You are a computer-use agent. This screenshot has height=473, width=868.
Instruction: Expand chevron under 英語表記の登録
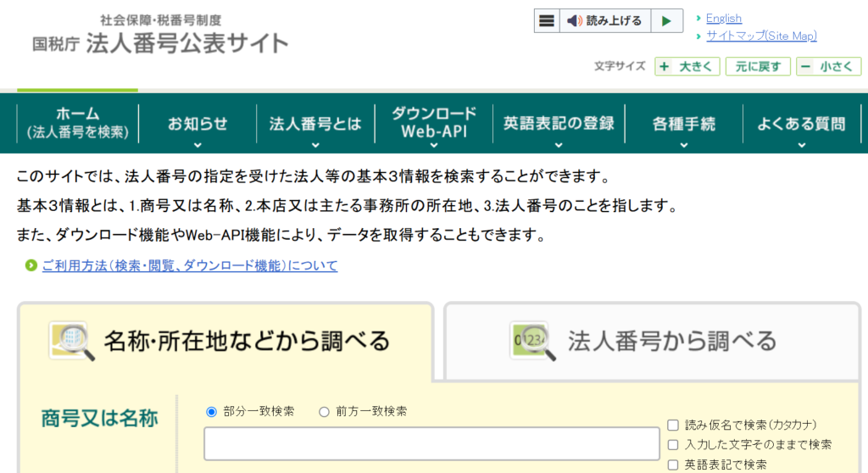(559, 145)
